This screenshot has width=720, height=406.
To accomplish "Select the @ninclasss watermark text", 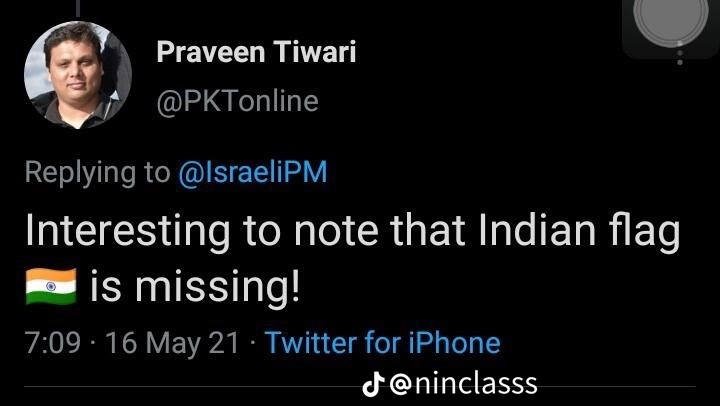I will 463,382.
